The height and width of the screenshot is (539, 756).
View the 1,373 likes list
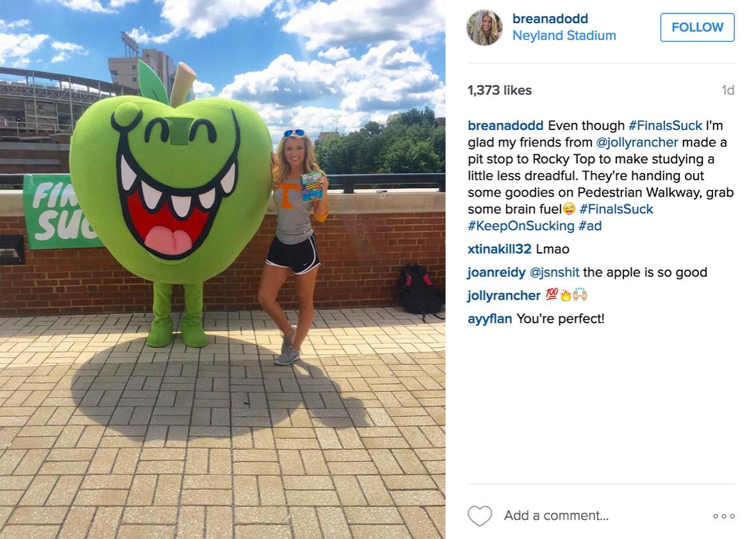500,90
